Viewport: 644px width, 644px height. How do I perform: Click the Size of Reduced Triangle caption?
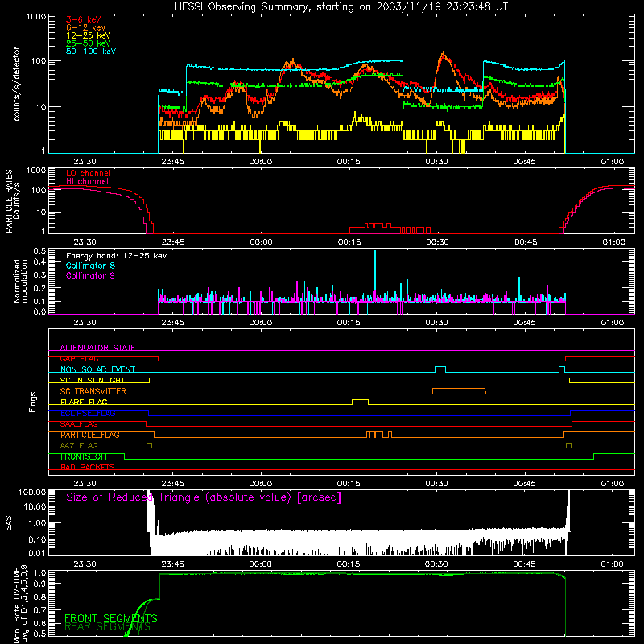204,497
